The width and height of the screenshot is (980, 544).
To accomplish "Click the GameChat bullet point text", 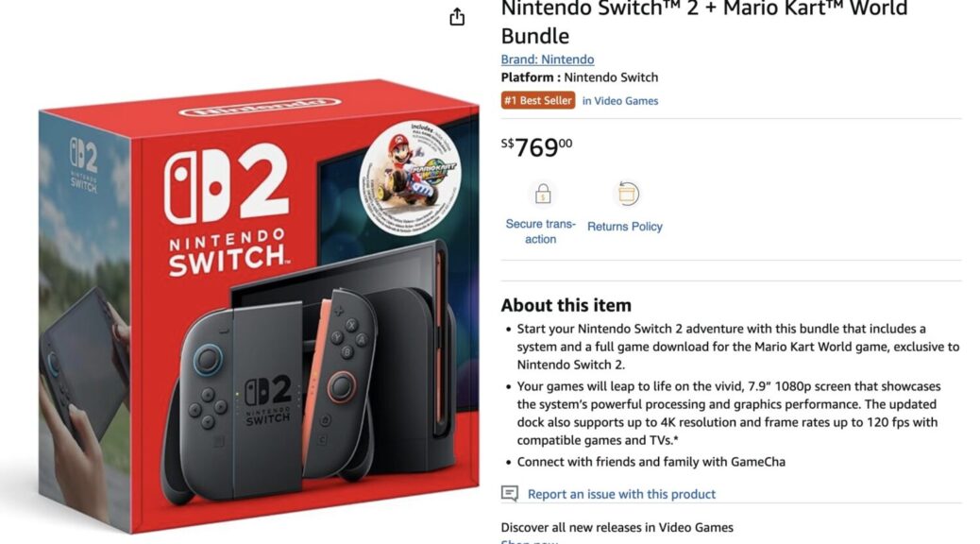I will tap(651, 462).
